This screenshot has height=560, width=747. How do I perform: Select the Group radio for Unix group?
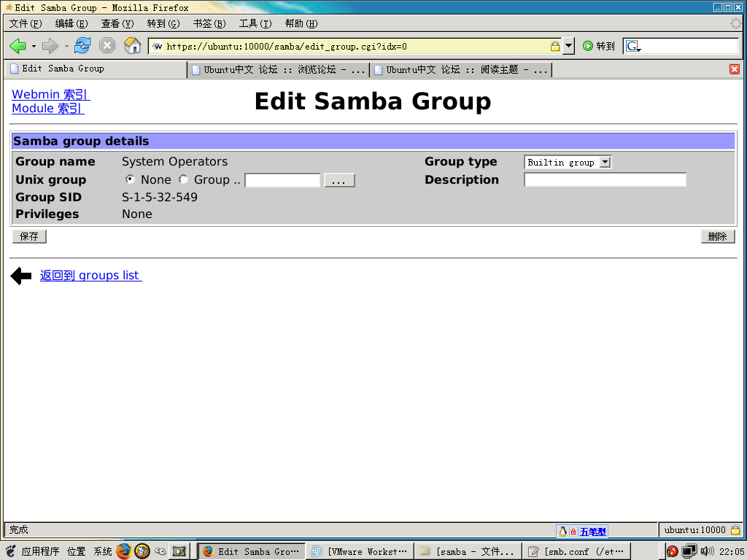coord(183,179)
